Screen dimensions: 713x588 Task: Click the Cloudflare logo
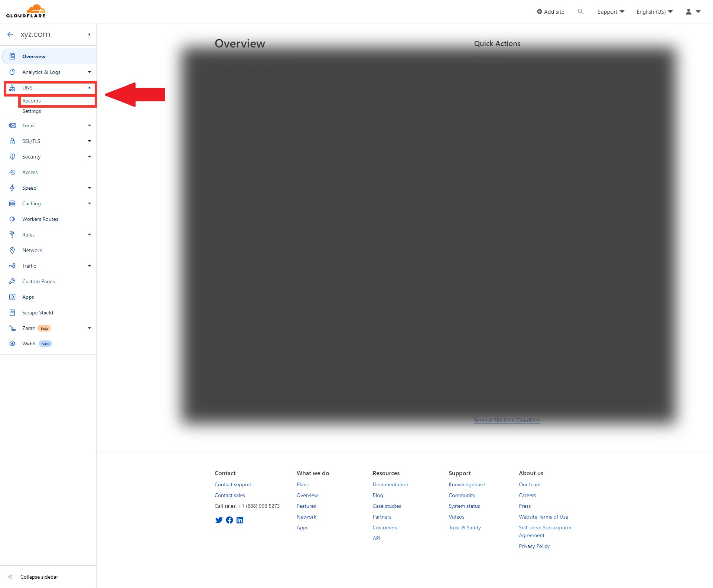(26, 11)
